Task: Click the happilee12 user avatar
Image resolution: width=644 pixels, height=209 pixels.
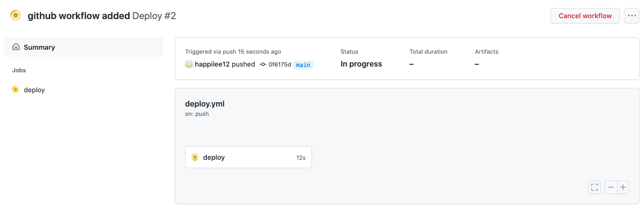Action: tap(189, 64)
